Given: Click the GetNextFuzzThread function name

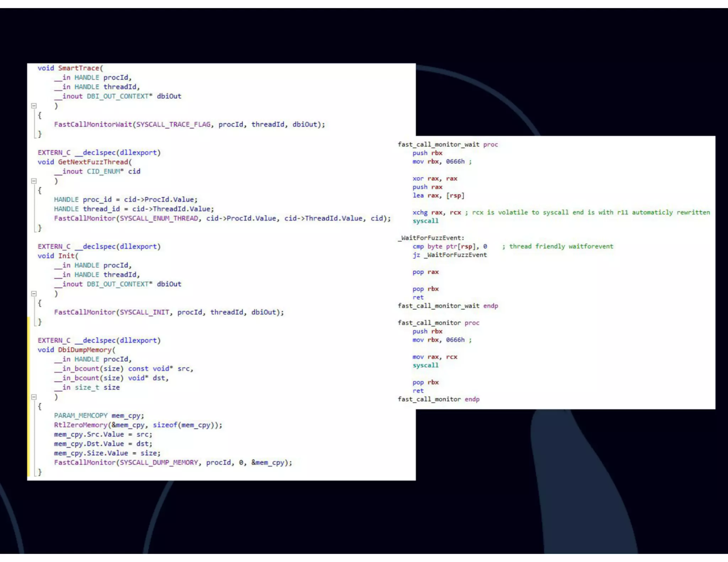Looking at the screenshot, I should click(x=93, y=162).
